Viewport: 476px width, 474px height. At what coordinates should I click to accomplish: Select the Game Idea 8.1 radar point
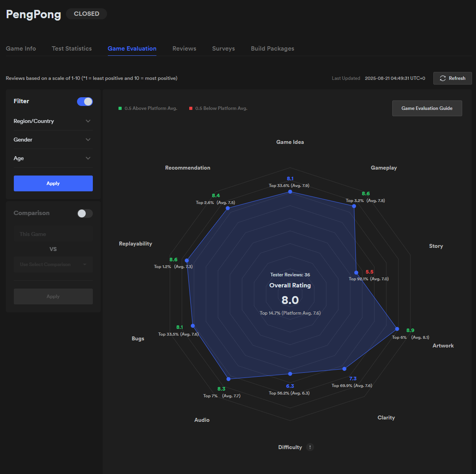pos(290,192)
